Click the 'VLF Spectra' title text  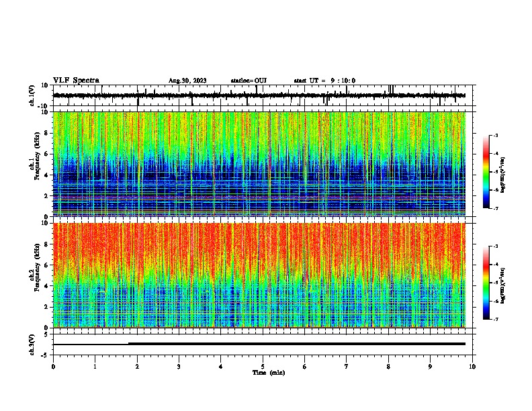(x=76, y=81)
